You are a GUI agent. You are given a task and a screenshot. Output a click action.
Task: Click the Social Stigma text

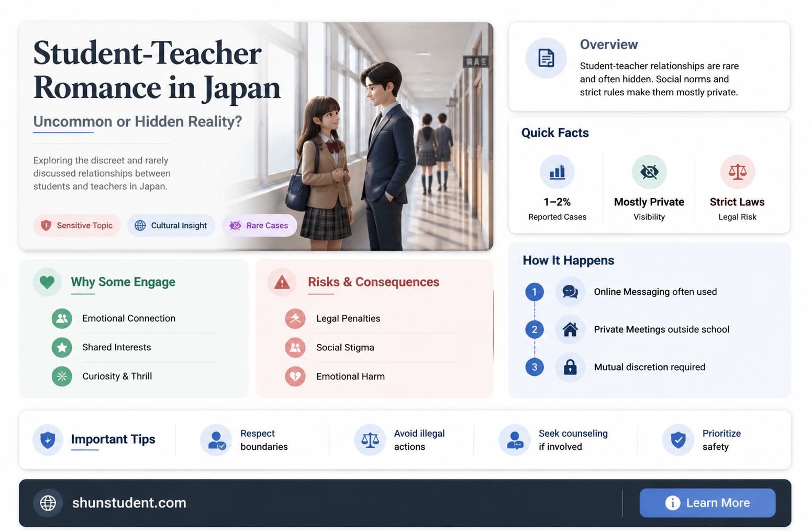pos(345,347)
